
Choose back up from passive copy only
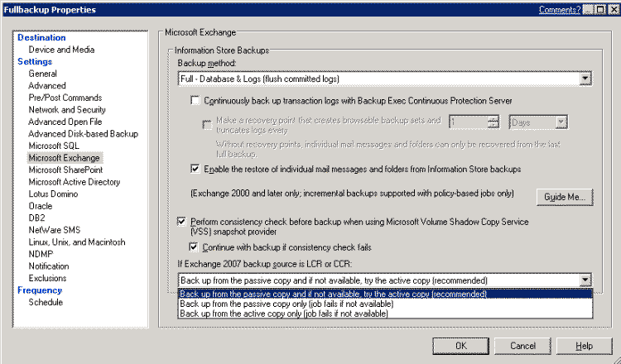point(385,304)
